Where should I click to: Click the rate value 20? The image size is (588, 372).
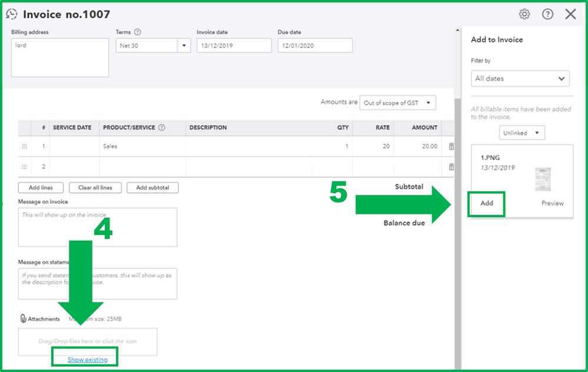[386, 146]
